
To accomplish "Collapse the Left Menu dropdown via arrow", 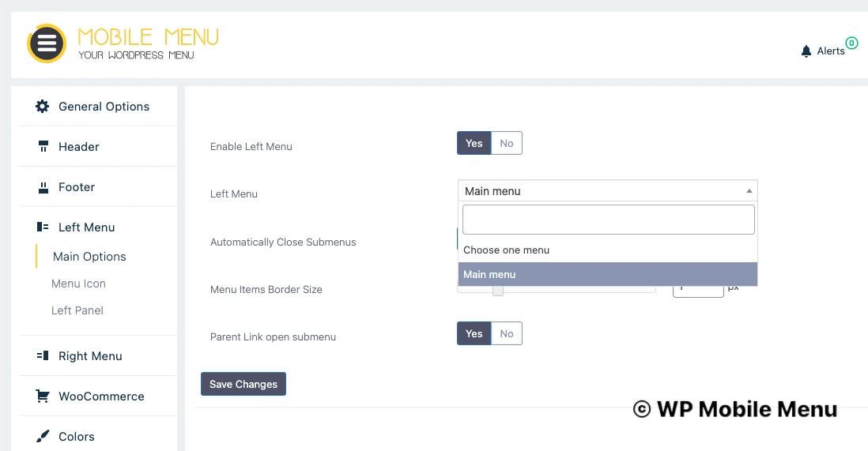I will click(749, 191).
